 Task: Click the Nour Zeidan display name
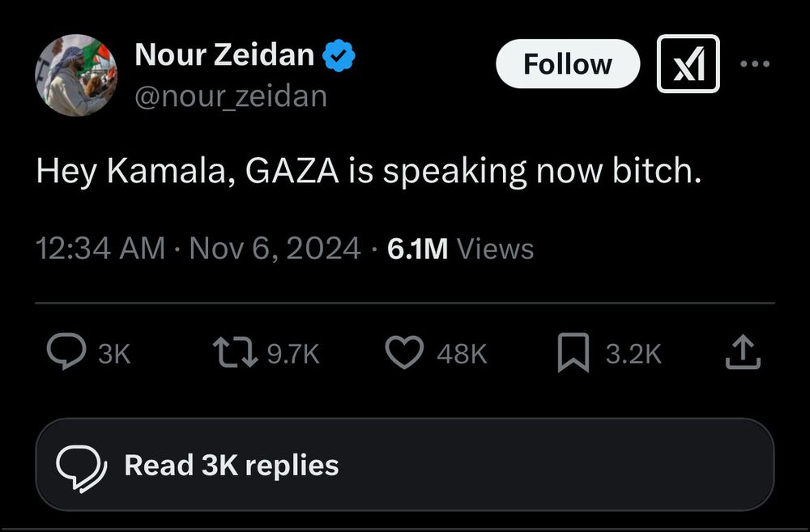point(224,55)
